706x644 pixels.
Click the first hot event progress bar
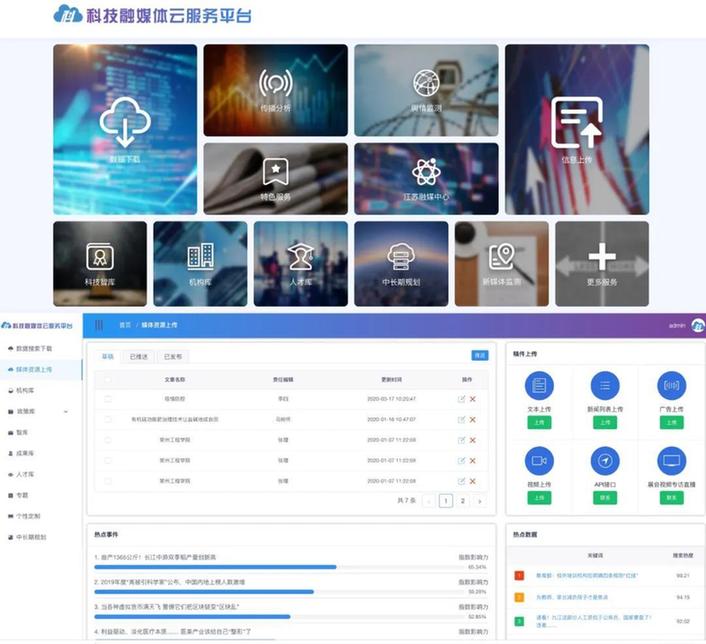point(215,566)
